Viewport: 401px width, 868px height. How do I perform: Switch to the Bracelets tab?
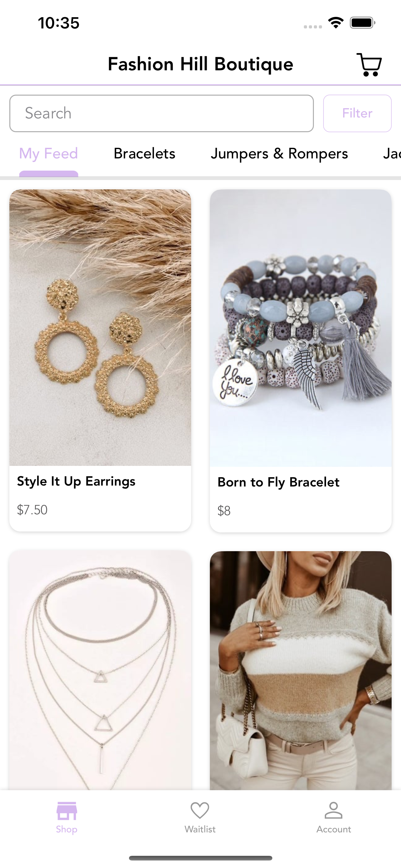144,154
